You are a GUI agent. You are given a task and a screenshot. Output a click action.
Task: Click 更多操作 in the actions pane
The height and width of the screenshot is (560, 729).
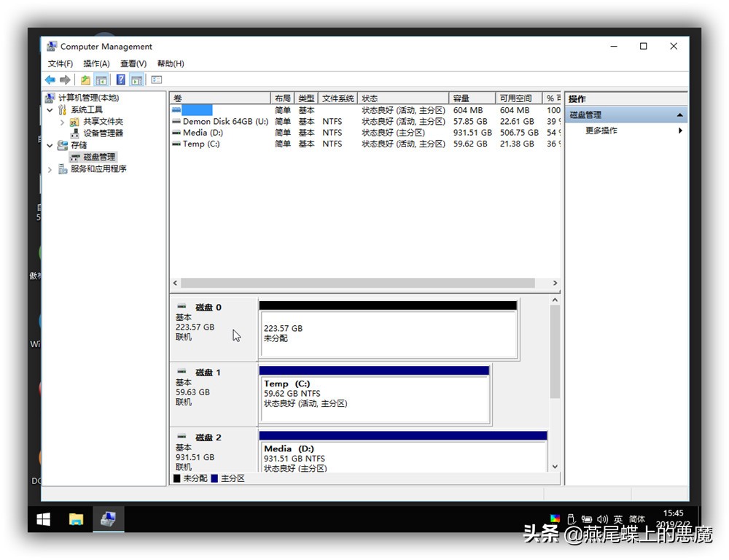coord(601,131)
